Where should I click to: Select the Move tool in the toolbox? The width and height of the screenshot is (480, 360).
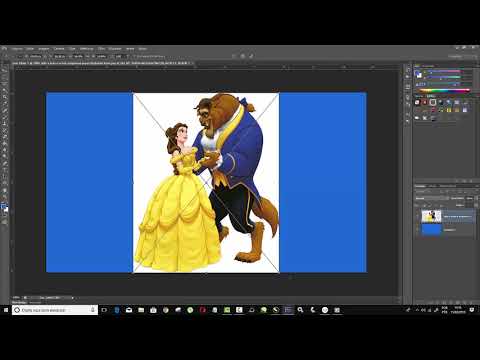(x=4, y=71)
